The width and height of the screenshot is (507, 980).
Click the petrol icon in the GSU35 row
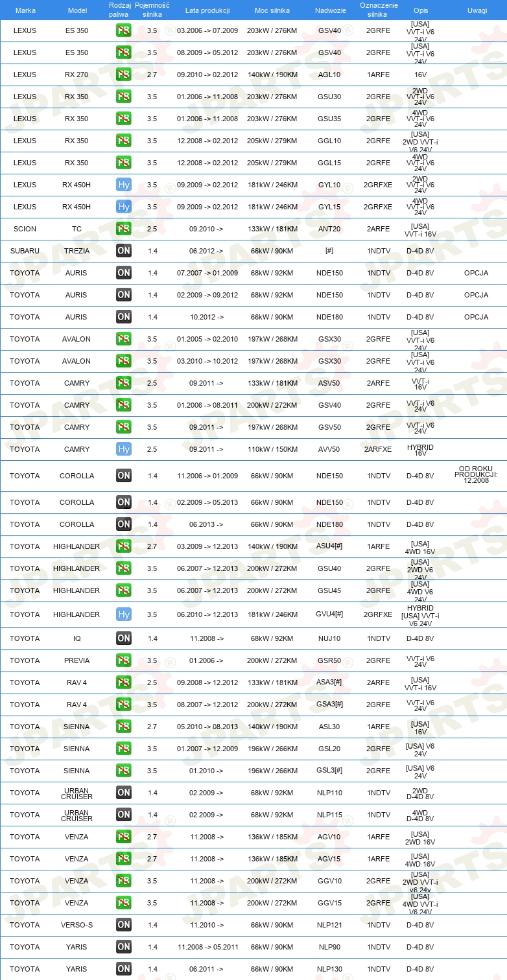[x=124, y=119]
